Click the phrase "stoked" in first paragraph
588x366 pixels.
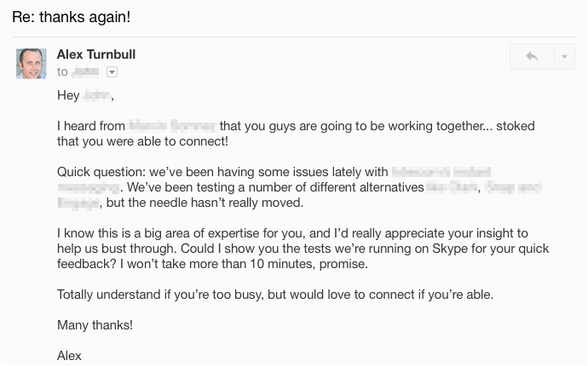(x=515, y=126)
